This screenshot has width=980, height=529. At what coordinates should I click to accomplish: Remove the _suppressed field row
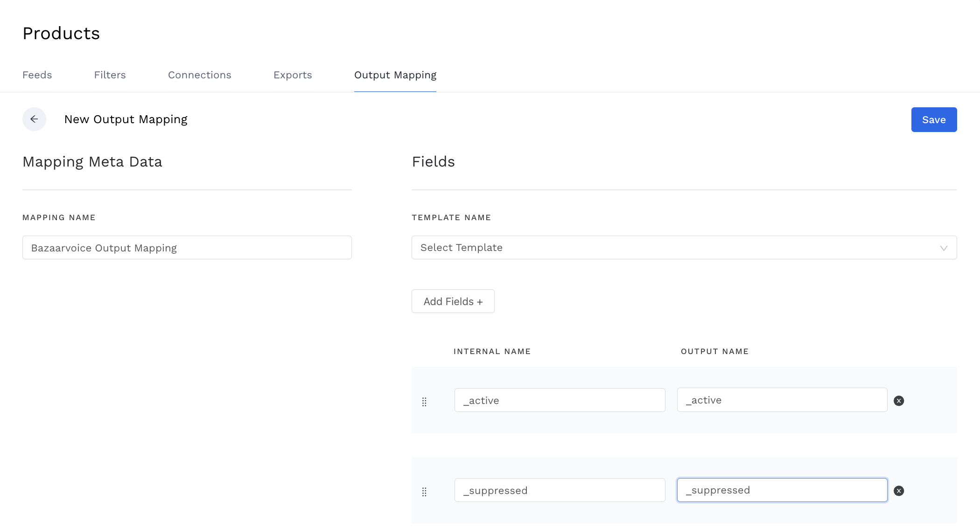(898, 491)
